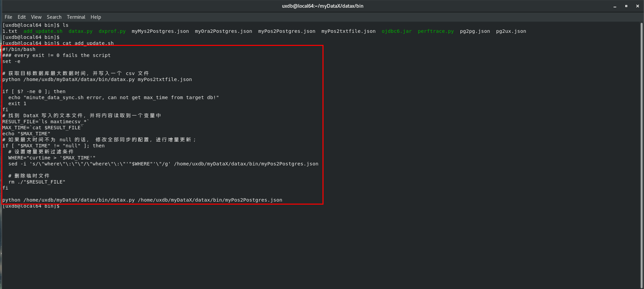Click the file name datax.py in ls output
This screenshot has height=289, width=644.
81,31
